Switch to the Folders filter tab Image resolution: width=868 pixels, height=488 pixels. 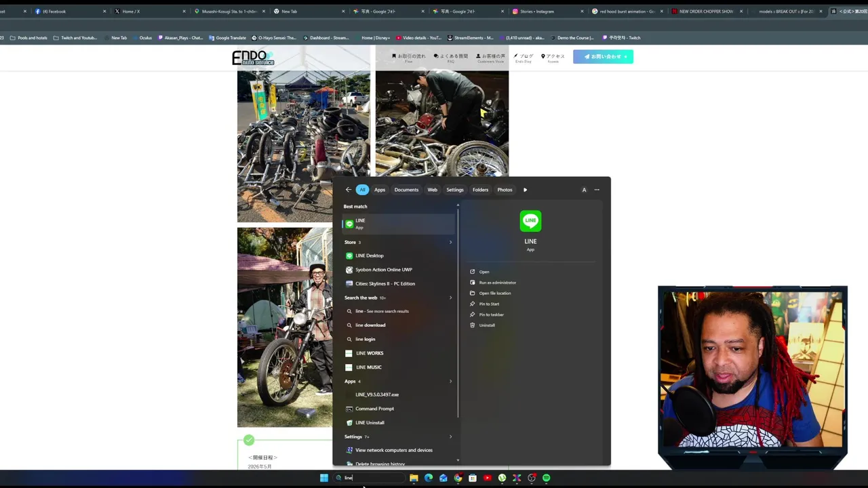pos(480,190)
